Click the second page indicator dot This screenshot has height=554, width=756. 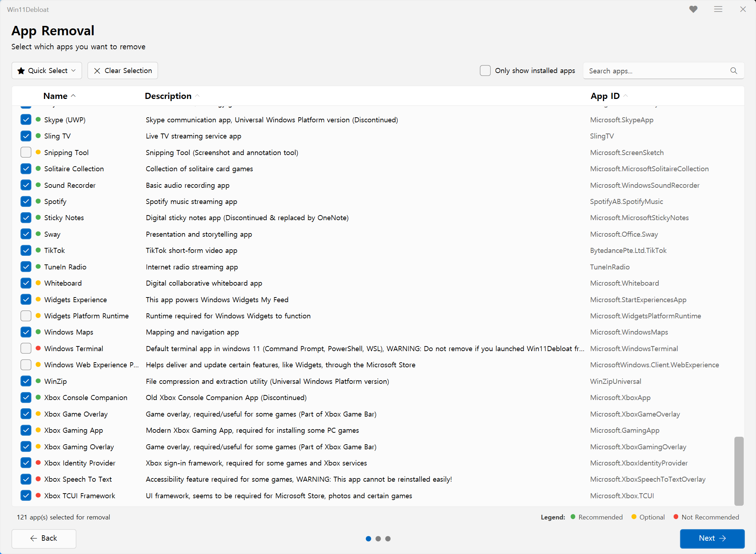378,539
